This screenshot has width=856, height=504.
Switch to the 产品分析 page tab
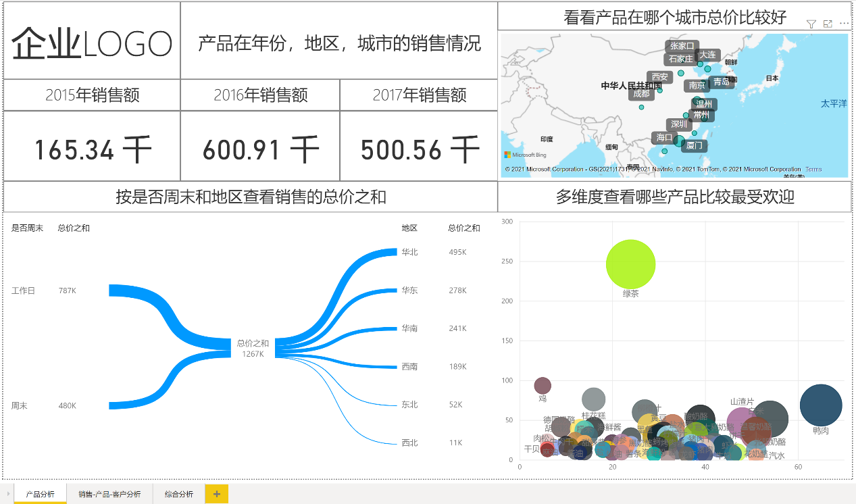(x=41, y=494)
